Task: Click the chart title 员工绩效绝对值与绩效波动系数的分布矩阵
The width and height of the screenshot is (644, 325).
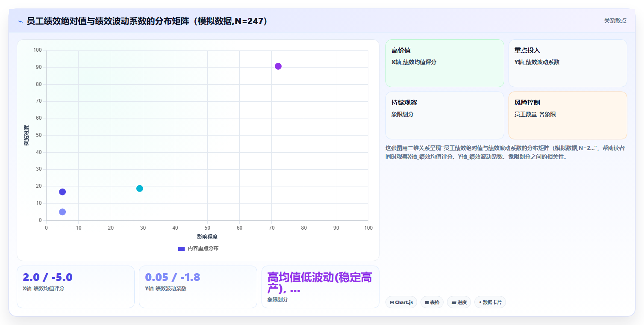Action: coord(147,21)
